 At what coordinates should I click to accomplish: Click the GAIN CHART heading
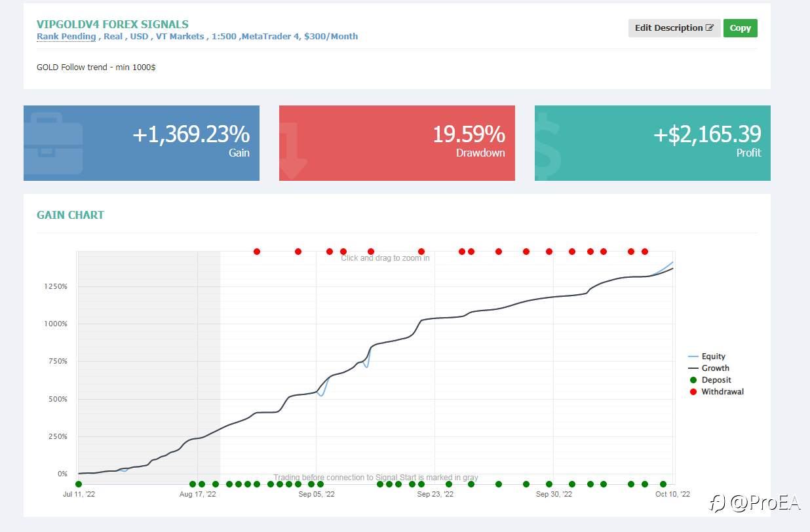pos(70,215)
